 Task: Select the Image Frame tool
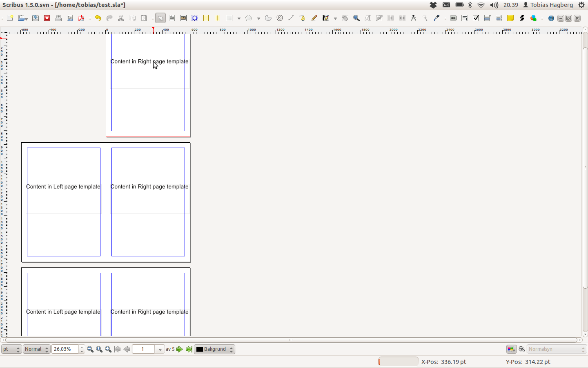[183, 18]
